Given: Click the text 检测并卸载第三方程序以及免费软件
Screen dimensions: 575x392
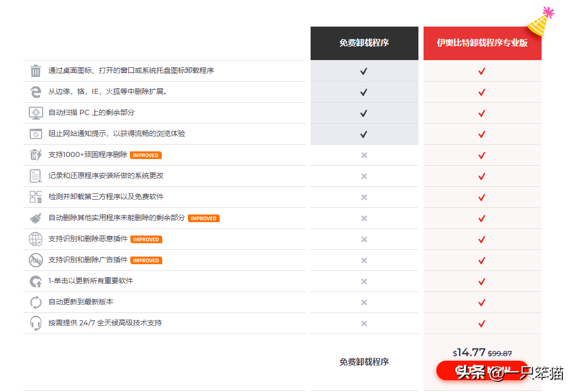Looking at the screenshot, I should (106, 197).
